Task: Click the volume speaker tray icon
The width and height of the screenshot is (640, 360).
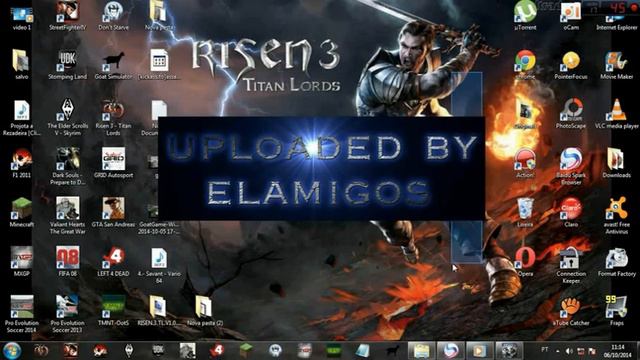Action: (569, 351)
